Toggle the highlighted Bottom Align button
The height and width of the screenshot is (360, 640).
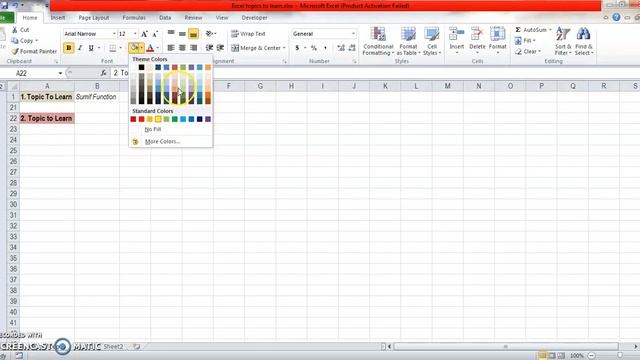[193, 34]
